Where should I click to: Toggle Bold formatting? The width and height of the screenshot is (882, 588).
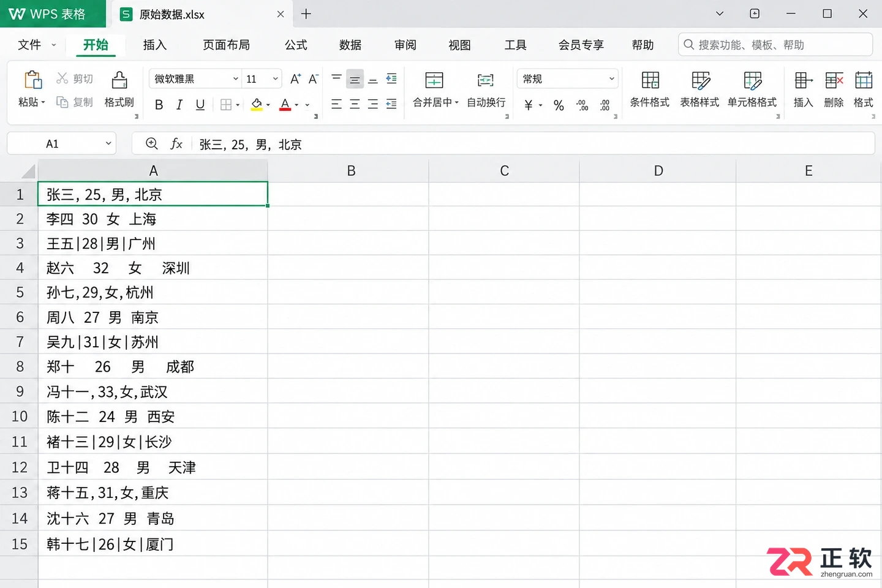[x=159, y=105]
